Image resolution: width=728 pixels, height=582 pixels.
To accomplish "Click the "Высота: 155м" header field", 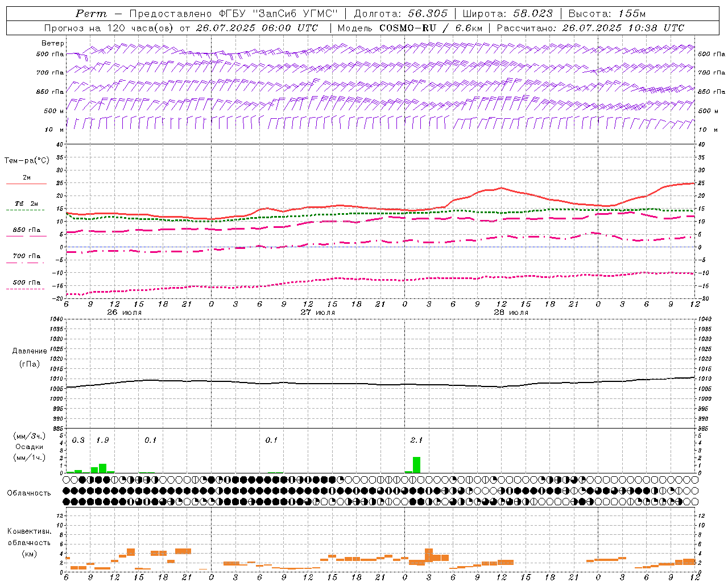I will pos(607,14).
